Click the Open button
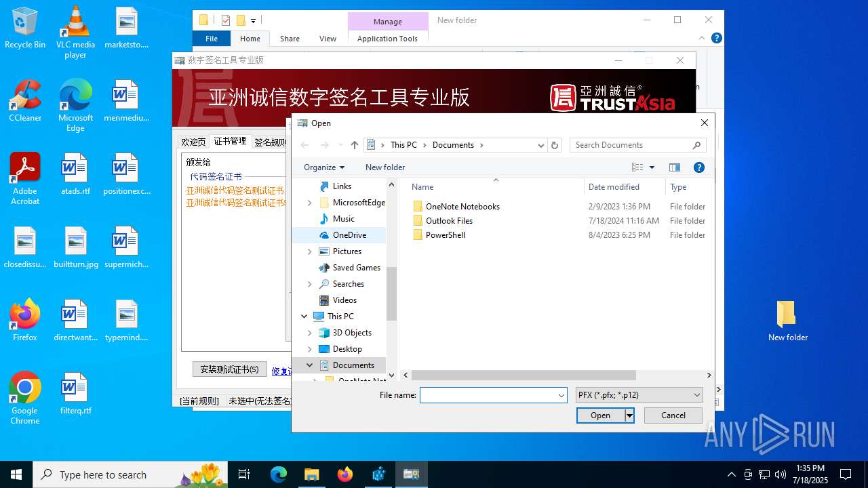868x488 pixels. tap(600, 415)
